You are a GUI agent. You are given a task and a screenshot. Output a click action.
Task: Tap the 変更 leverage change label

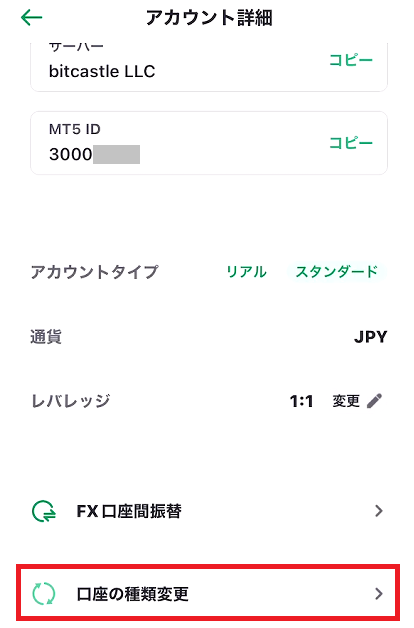346,401
